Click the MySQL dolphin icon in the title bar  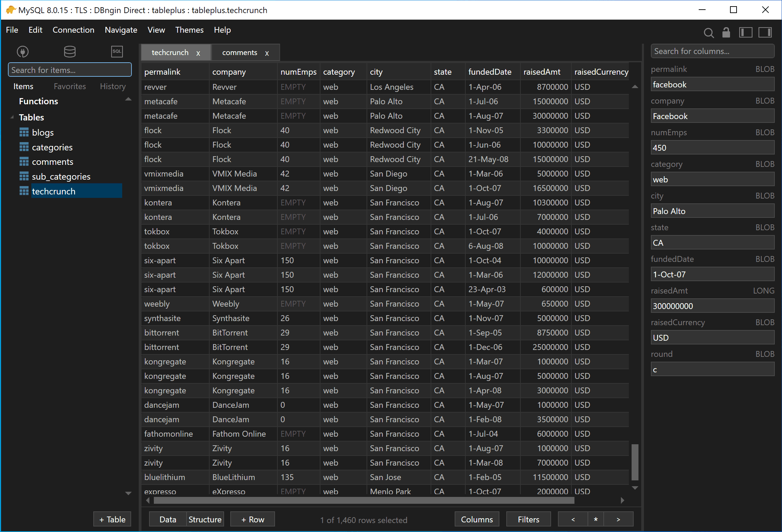click(11, 10)
